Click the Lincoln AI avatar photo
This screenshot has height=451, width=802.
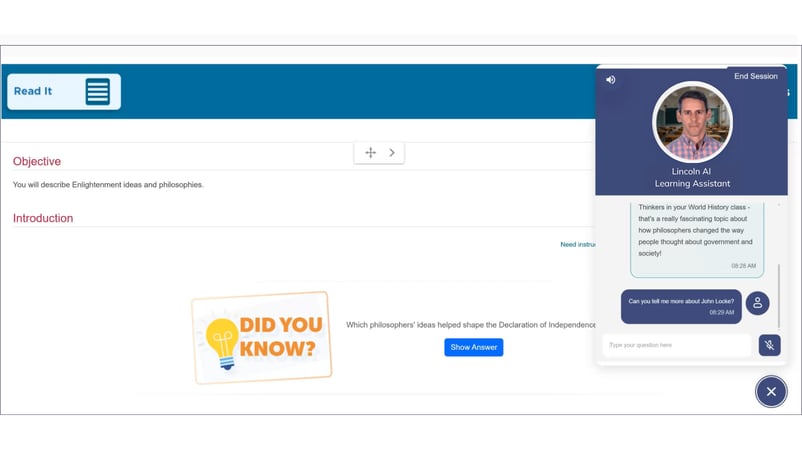pos(692,123)
